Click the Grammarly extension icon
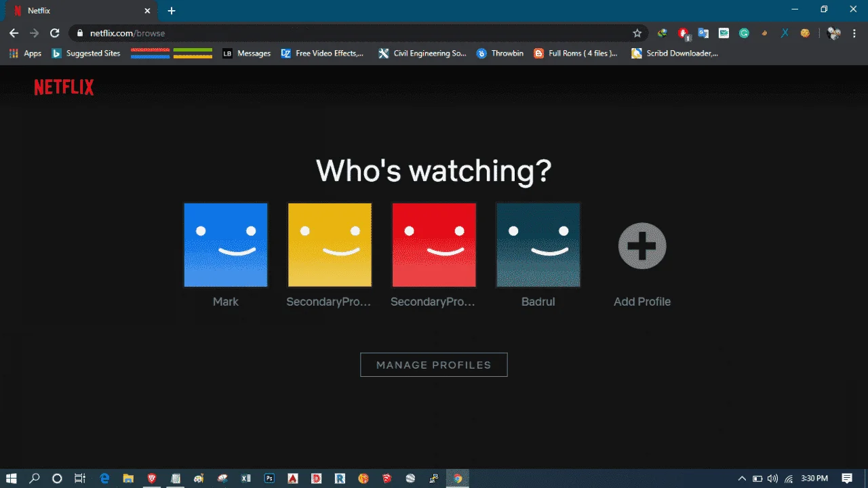Screen dimensions: 868x488 click(x=744, y=33)
